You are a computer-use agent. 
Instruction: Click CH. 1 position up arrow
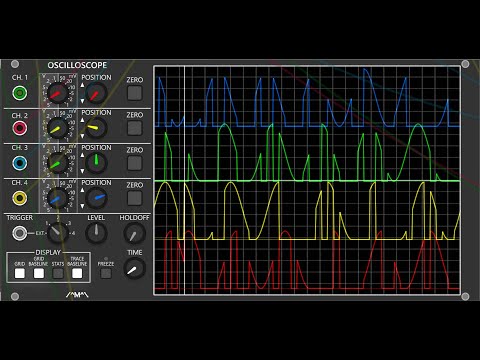click(x=82, y=85)
